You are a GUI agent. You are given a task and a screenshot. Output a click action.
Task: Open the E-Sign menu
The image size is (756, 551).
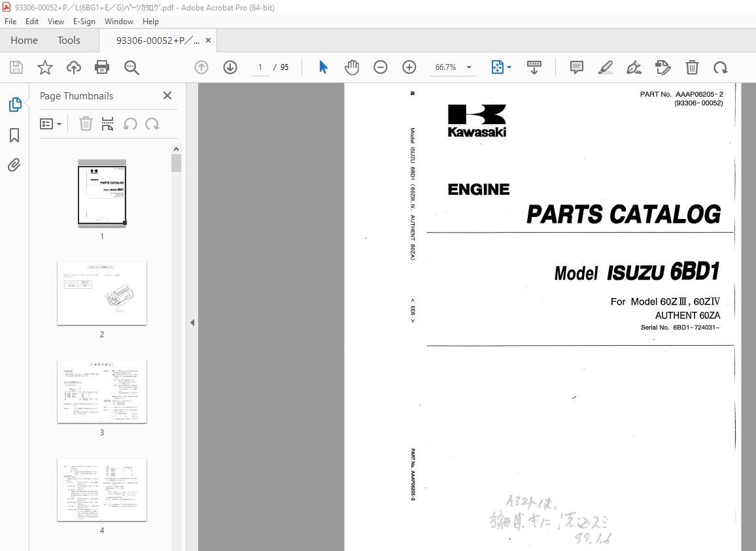point(84,21)
